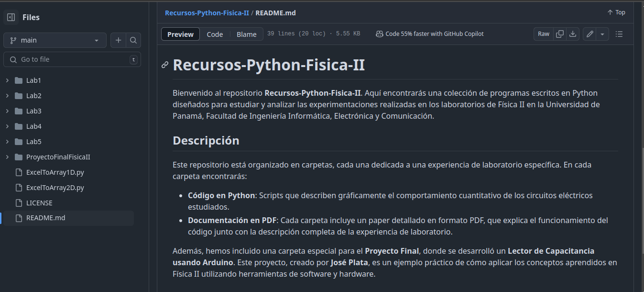Focus the Go to file field
Screen dimensions: 644x292
[72, 59]
